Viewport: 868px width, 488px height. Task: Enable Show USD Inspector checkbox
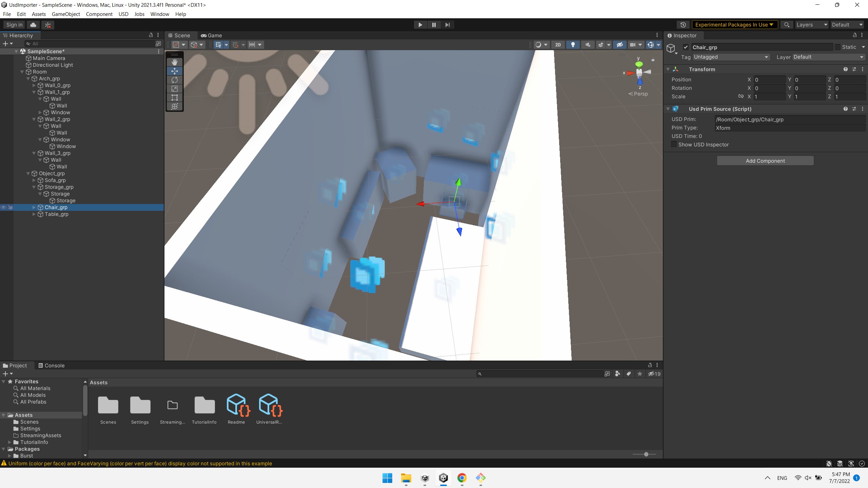[x=674, y=144]
